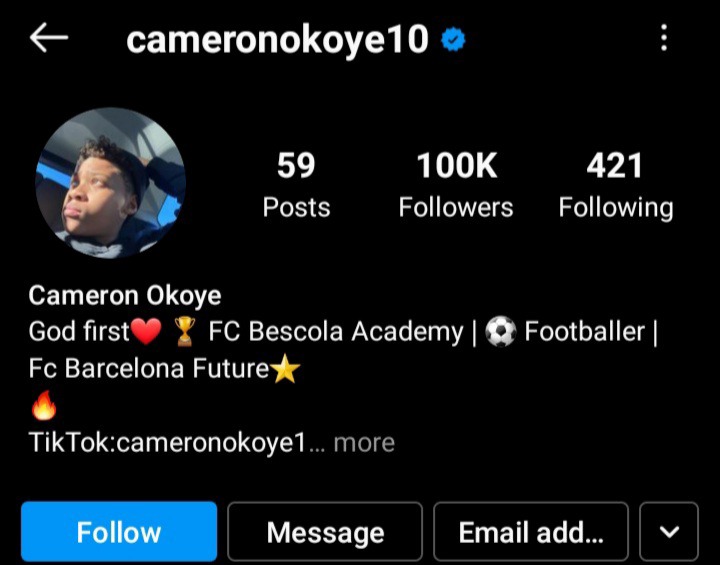The image size is (720, 565).
Task: Send a Message to this profile
Action: [325, 532]
